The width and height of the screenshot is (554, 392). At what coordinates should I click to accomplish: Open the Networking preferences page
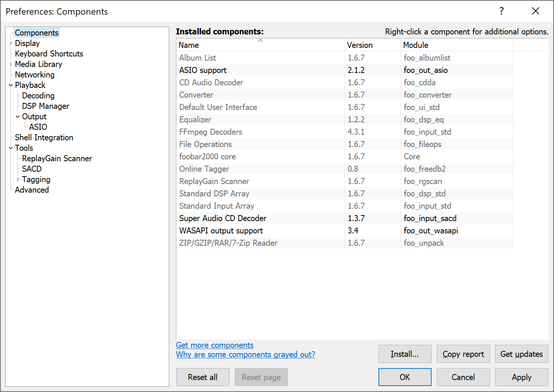35,75
